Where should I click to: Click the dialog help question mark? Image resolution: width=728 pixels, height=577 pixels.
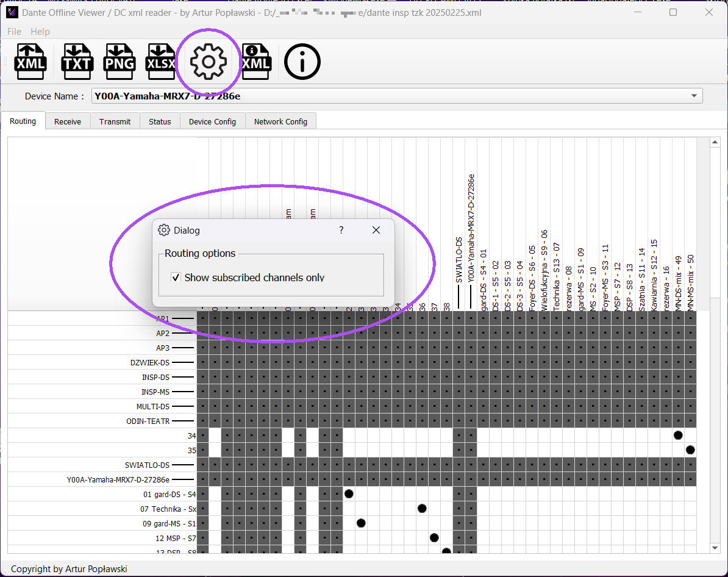pyautogui.click(x=341, y=230)
